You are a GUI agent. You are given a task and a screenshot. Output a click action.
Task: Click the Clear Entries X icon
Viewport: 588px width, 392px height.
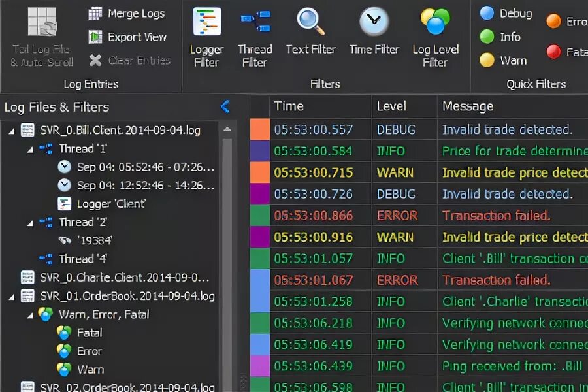coord(95,60)
